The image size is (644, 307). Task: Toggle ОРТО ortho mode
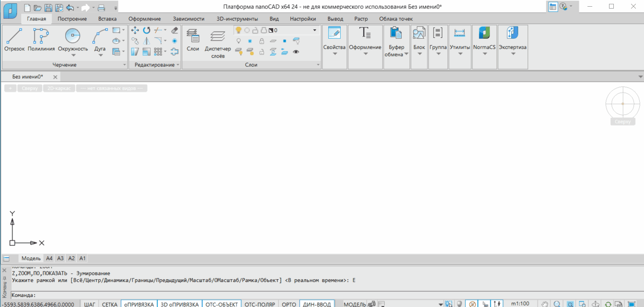click(x=289, y=304)
